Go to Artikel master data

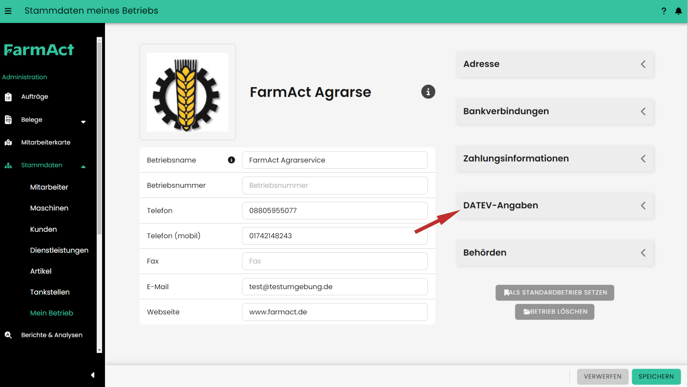41,271
